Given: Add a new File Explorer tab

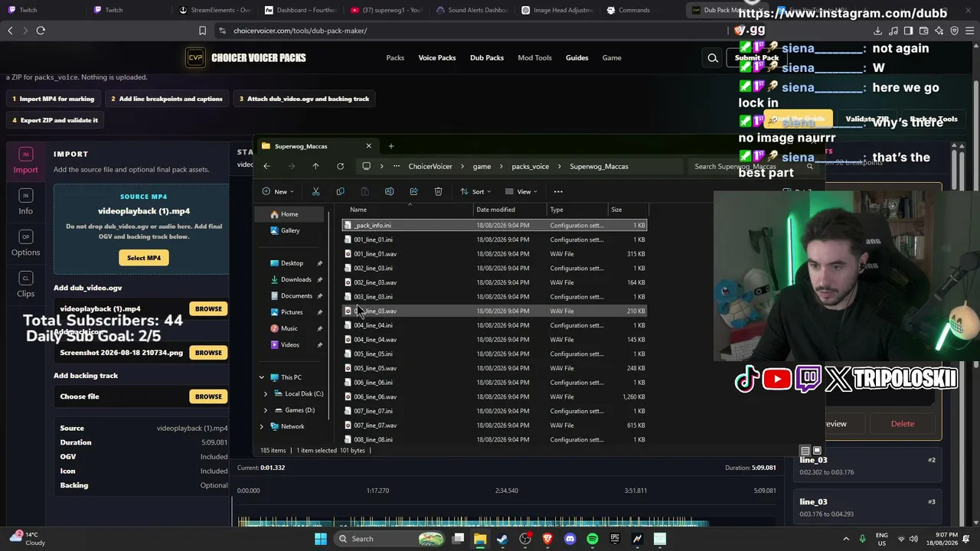Looking at the screenshot, I should click(x=390, y=146).
